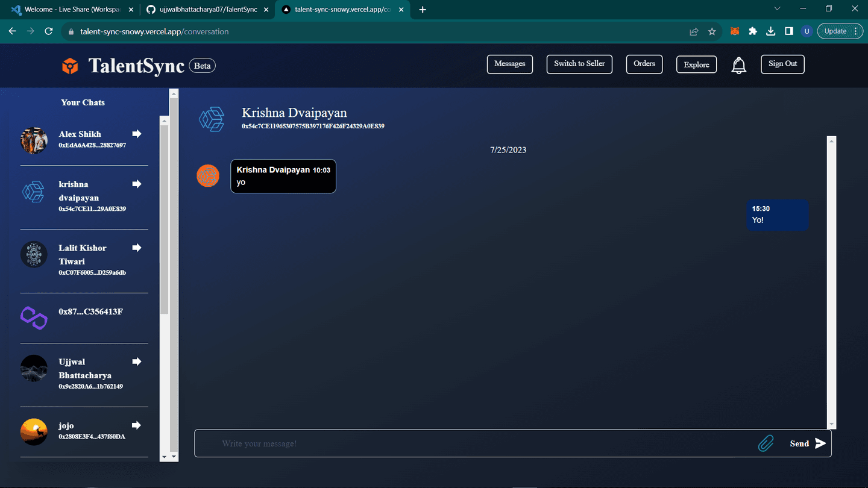Open 0x87...C356413F chat entry
The width and height of the screenshot is (868, 488).
[90, 311]
